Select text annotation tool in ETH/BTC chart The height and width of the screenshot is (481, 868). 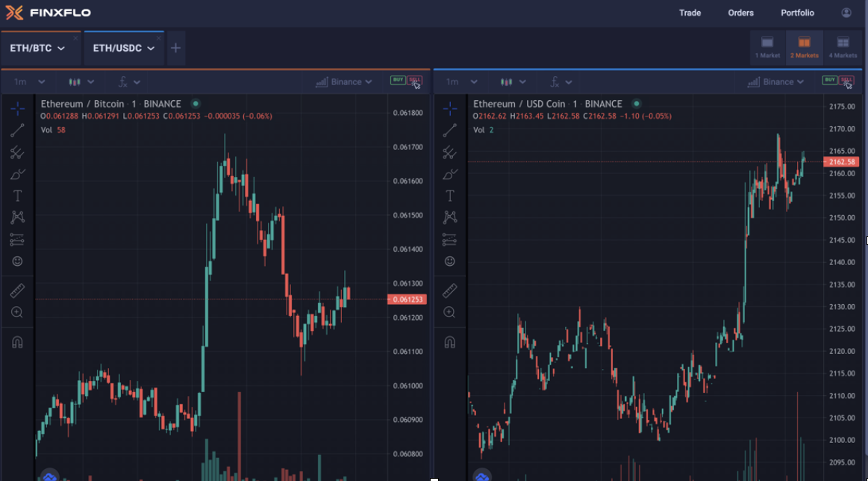pyautogui.click(x=17, y=196)
